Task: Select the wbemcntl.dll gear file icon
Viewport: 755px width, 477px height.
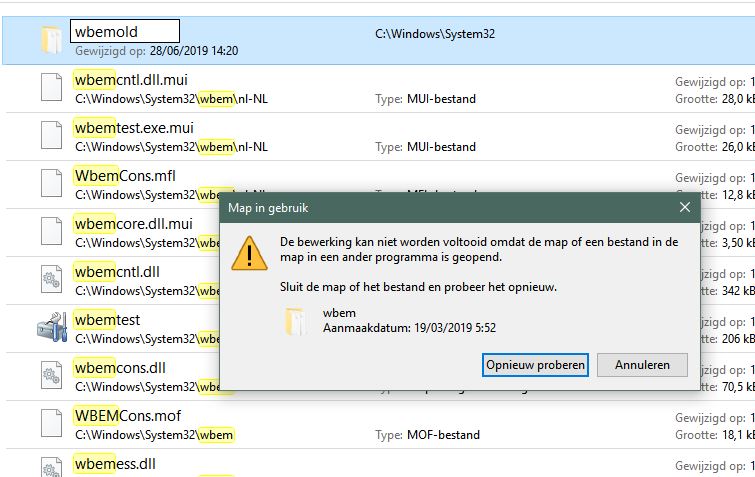Action: [50, 280]
